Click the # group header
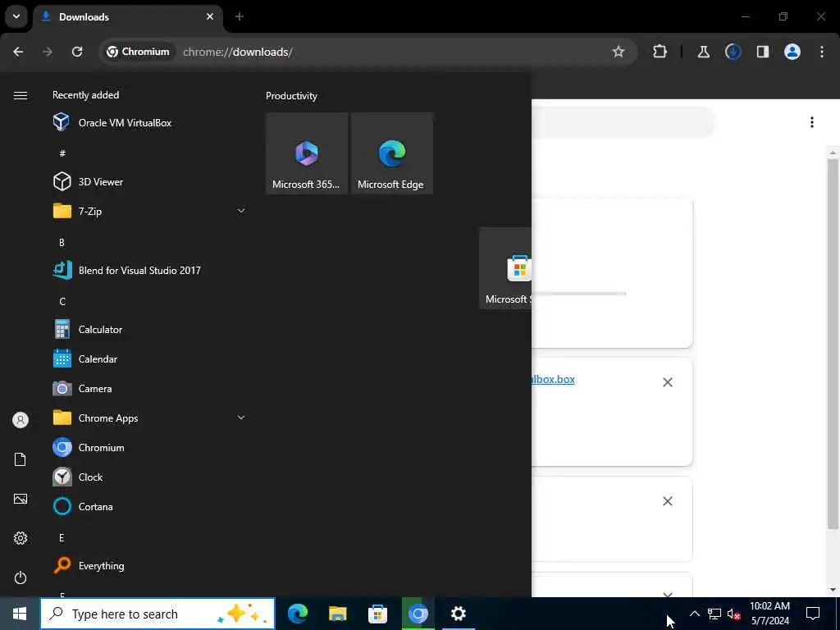This screenshot has height=630, width=840. [62, 153]
